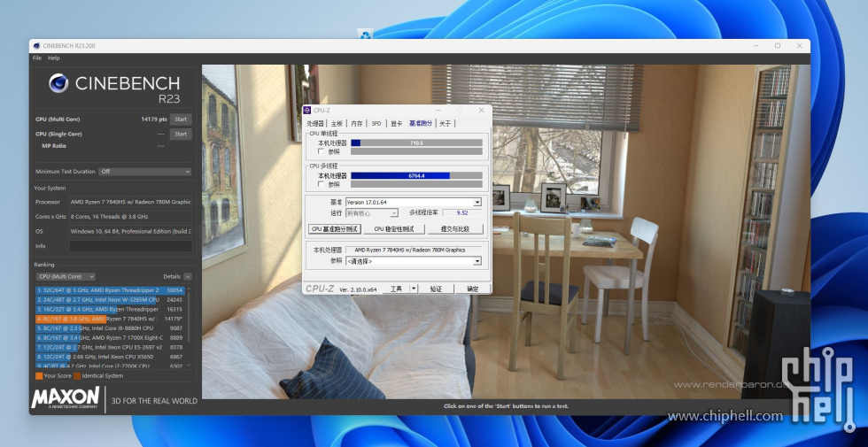This screenshot has width=868, height=447.
Task: Close the CPU-Z window
Action: click(480, 110)
